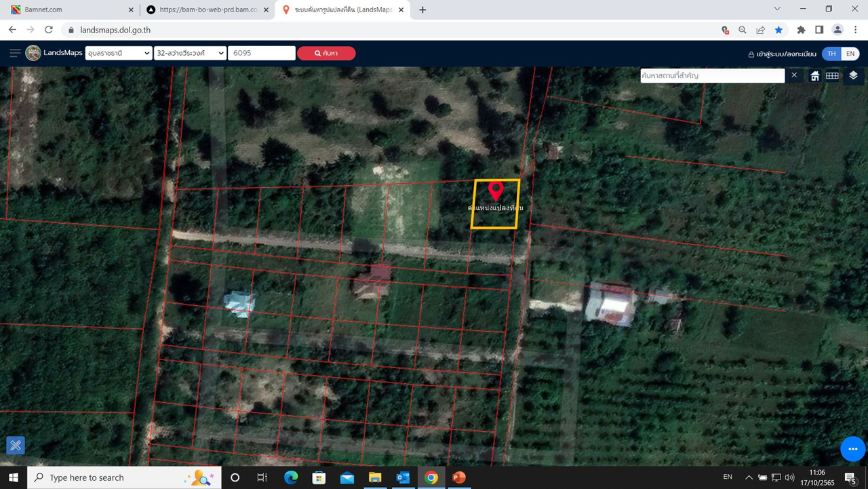Switch language to EN
868x489 pixels.
[850, 54]
